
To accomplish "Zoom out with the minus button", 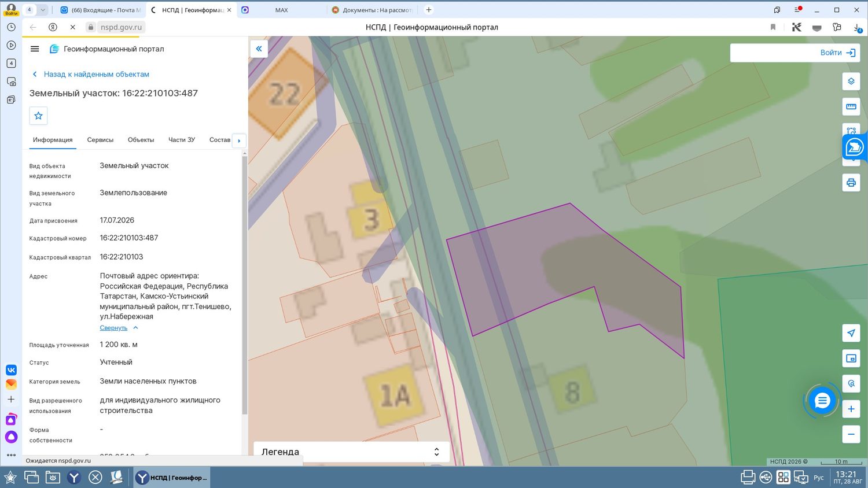I will [851, 434].
